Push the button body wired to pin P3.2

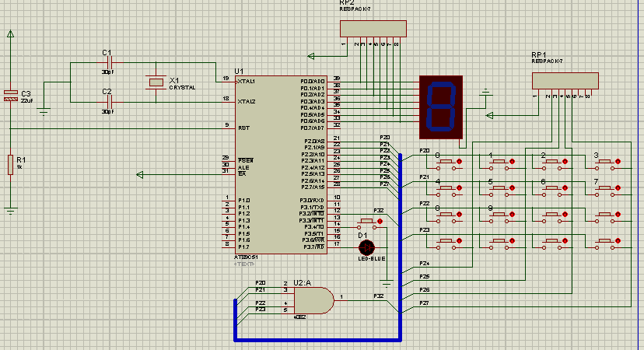tap(367, 222)
